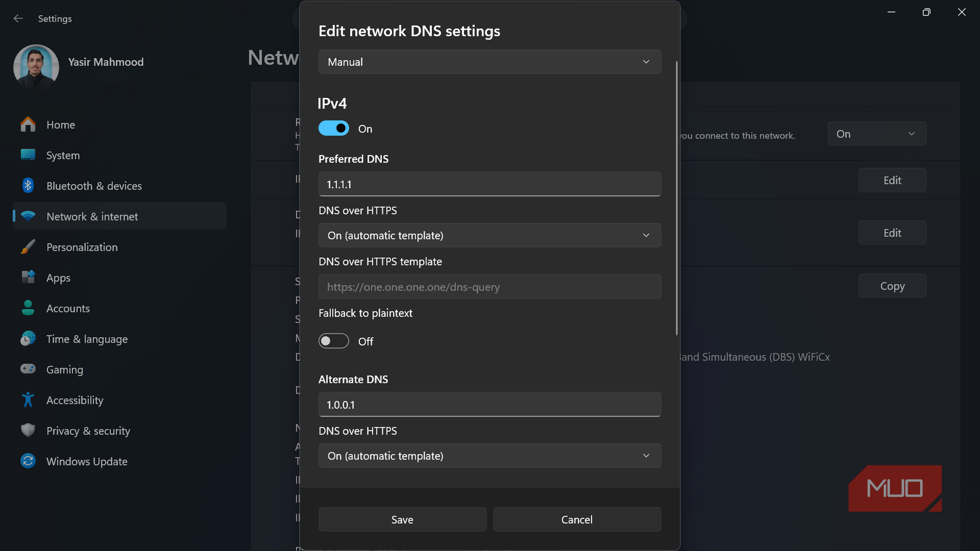
Task: Expand Alternate DNS over HTTPS dropdown
Action: click(489, 455)
